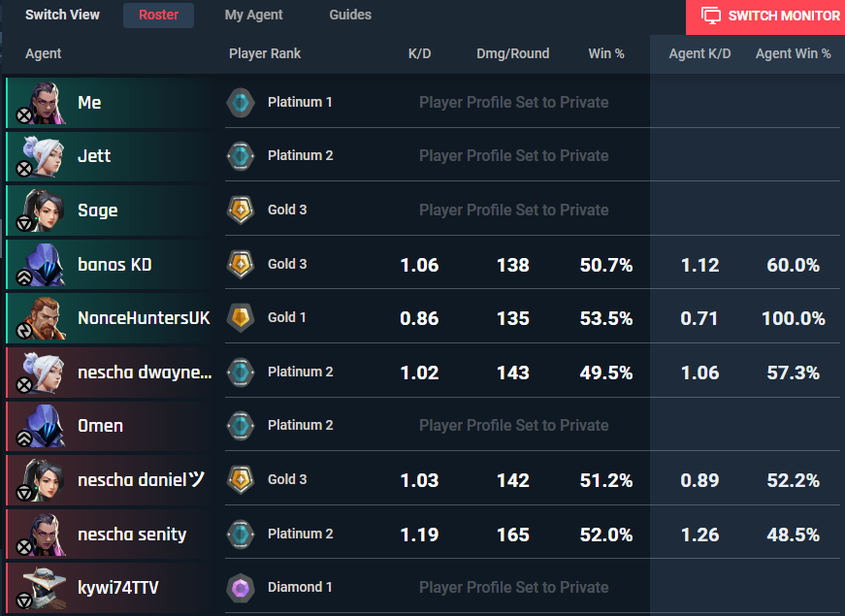Click the agent win percentage 57.3%

794,373
